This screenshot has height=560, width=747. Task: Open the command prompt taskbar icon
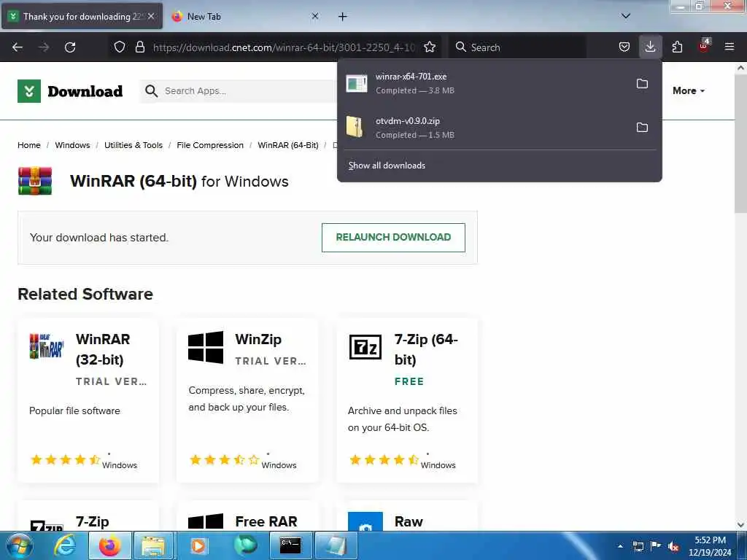(x=290, y=545)
